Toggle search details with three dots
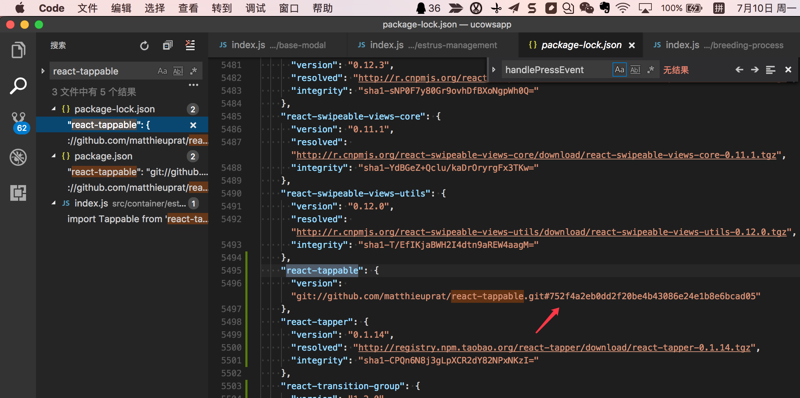Screen dimensions: 800x398 coord(193,84)
